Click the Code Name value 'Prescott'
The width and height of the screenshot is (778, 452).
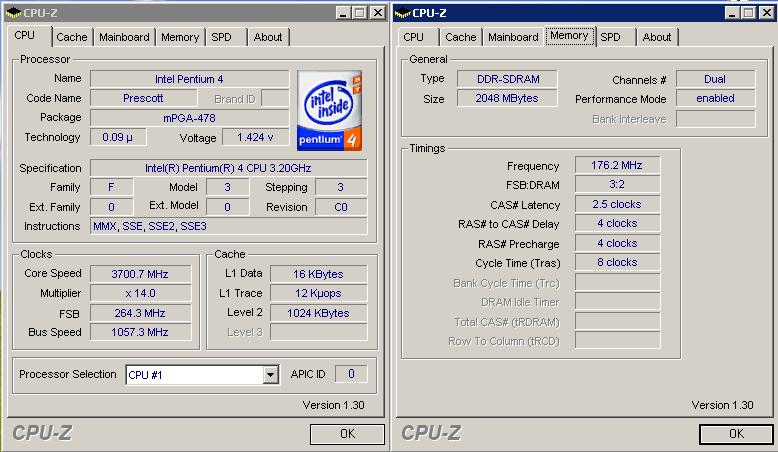tap(143, 98)
